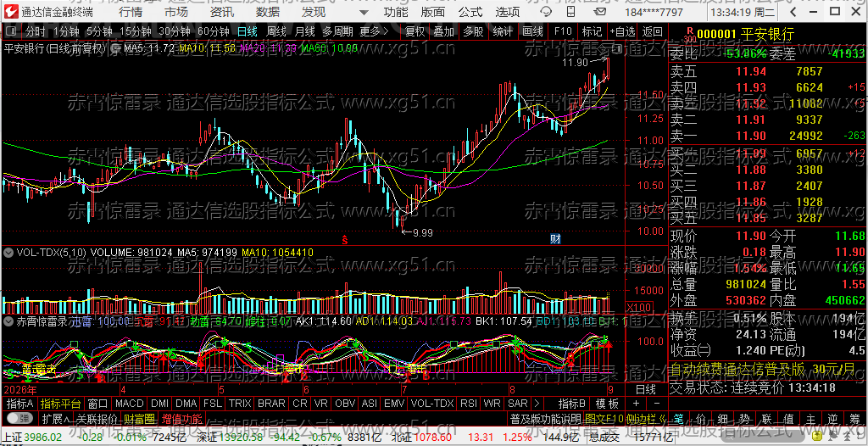Viewport: 868px width, 446px height.
Task: Toggle 画线 drawing tools
Action: coord(532,32)
